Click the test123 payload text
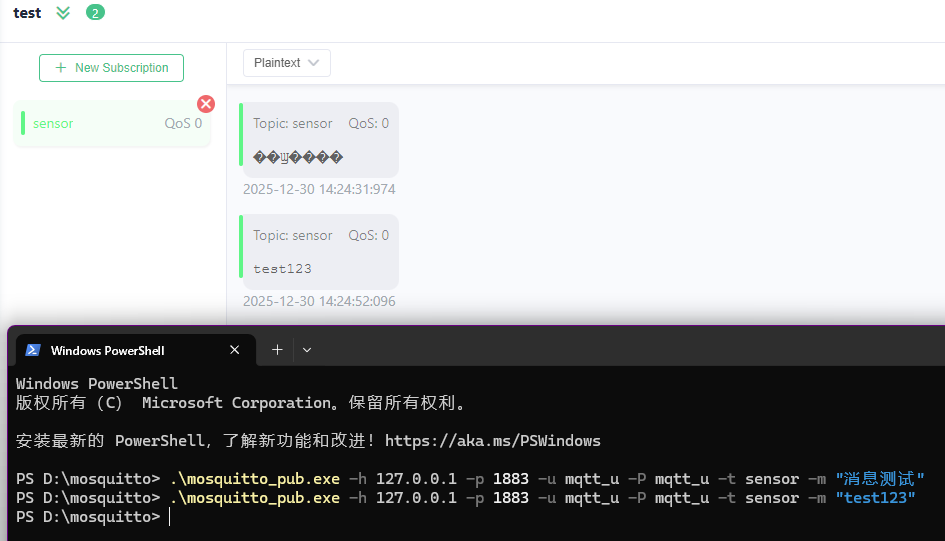Screen dimensions: 945x541 (282, 269)
